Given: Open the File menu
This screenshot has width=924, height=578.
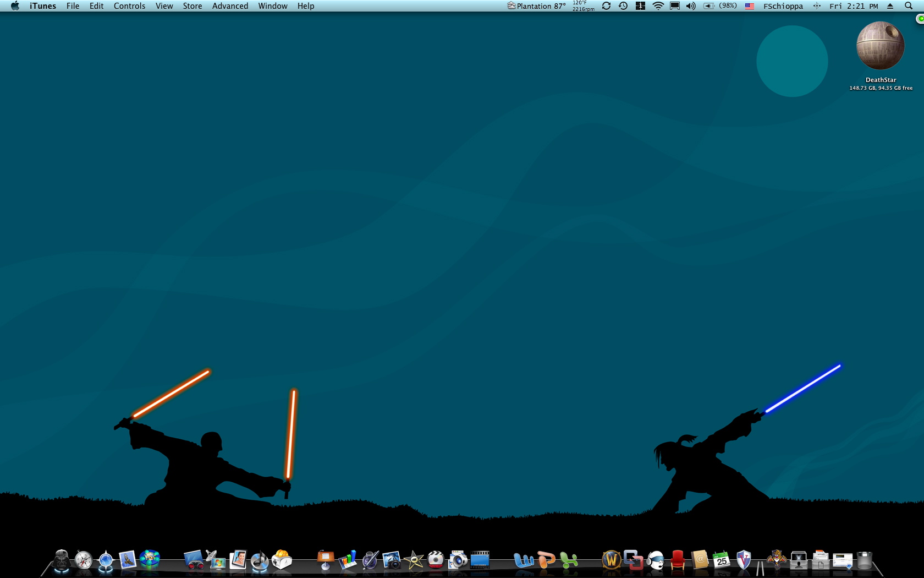Looking at the screenshot, I should click(73, 6).
